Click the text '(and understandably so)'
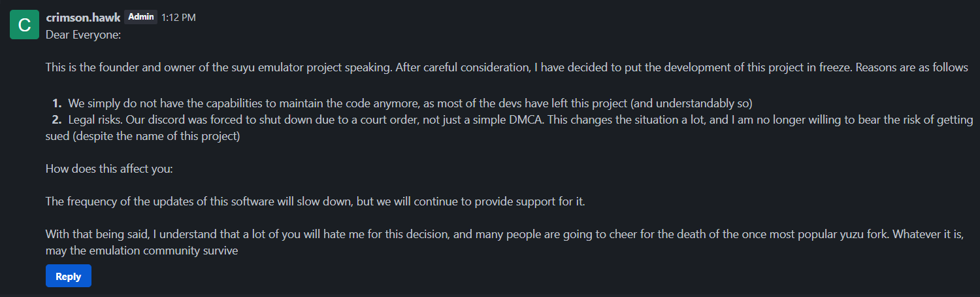 tap(692, 103)
